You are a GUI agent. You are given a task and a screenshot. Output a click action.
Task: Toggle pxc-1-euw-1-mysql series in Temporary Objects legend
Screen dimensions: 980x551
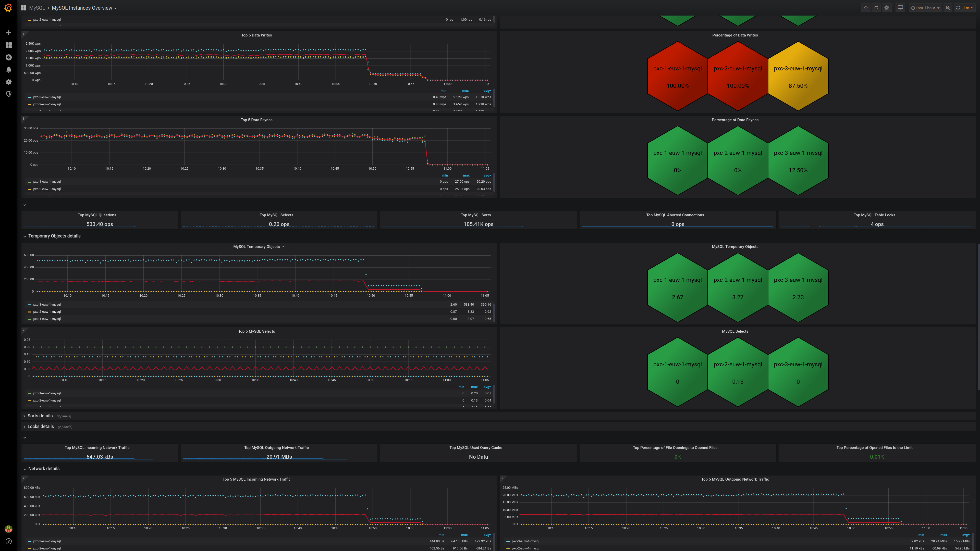47,319
